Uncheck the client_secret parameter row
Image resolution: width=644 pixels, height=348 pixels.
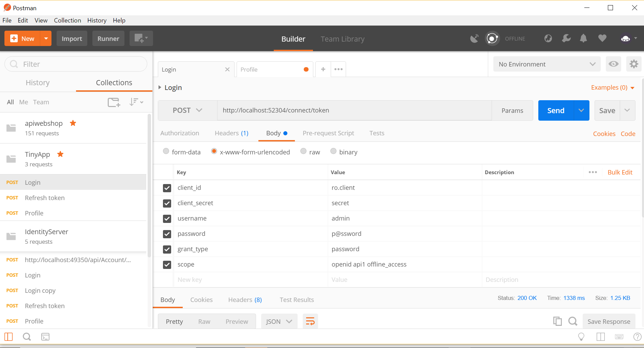(167, 203)
